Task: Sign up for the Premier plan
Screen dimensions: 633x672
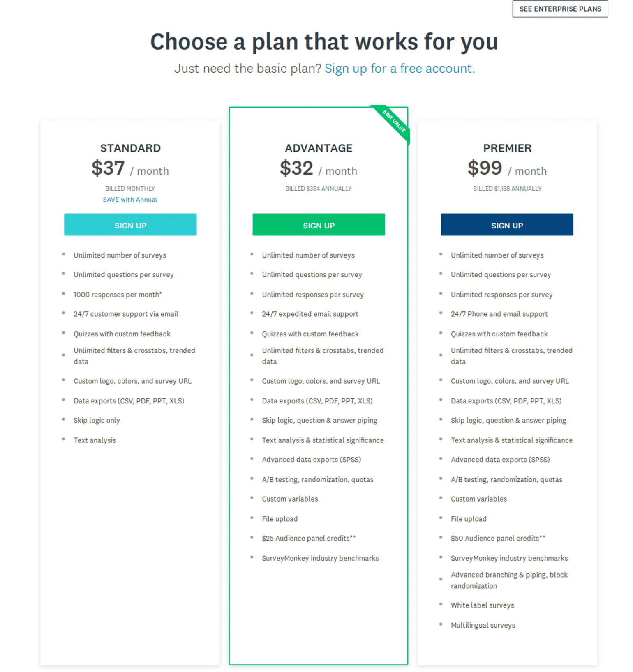Action: point(506,225)
